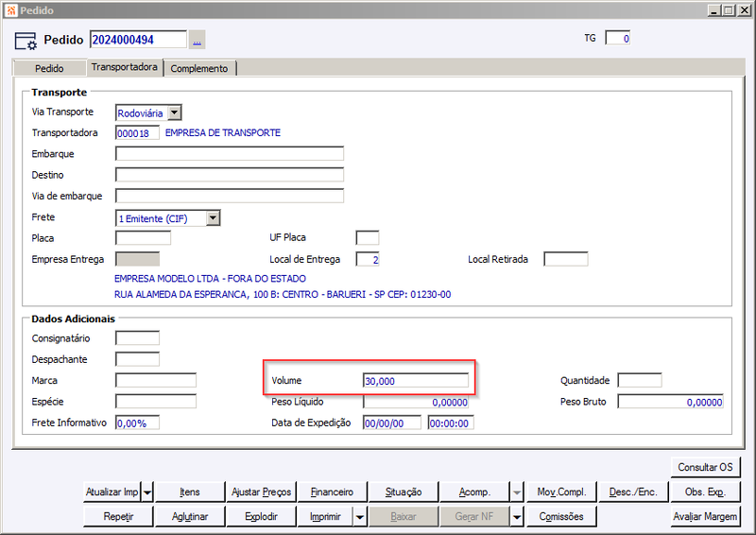
Task: Click the Gerar NF button
Action: click(x=474, y=517)
